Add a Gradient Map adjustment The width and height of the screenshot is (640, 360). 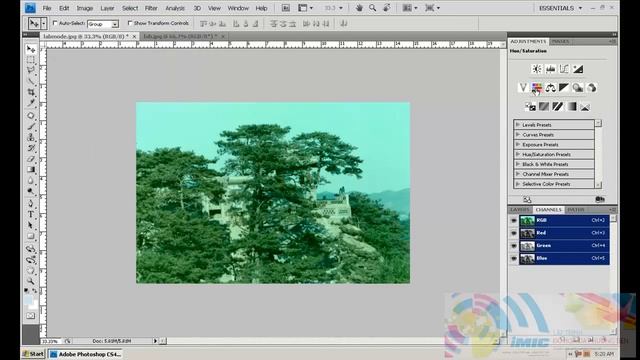pyautogui.click(x=571, y=107)
